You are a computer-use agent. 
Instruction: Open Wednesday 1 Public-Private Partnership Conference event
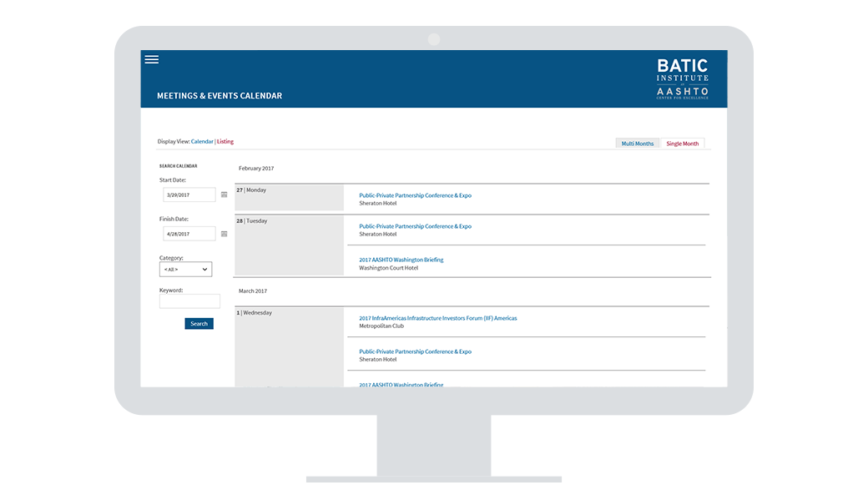(x=415, y=351)
